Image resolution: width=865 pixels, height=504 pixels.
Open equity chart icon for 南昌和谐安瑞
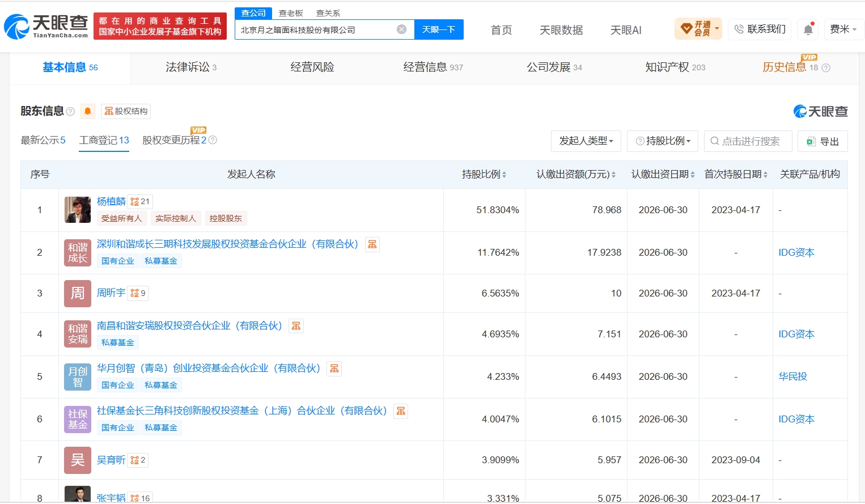coord(296,326)
